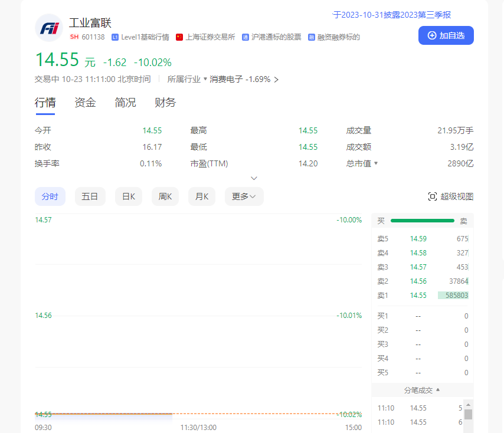Toggle the 总市值 dropdown arrow
The height and width of the screenshot is (433, 504).
(x=376, y=163)
